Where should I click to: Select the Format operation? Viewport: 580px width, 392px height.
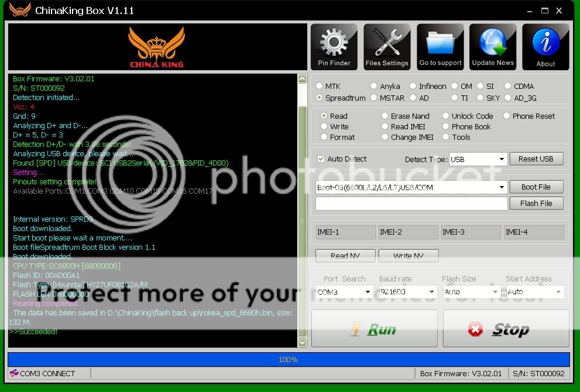[x=324, y=137]
